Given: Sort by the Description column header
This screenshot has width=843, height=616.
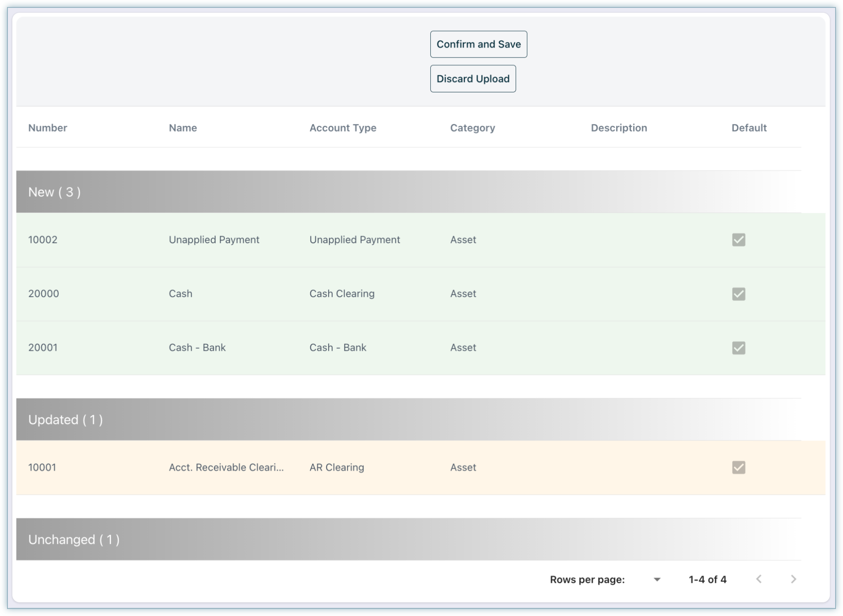Looking at the screenshot, I should click(619, 128).
